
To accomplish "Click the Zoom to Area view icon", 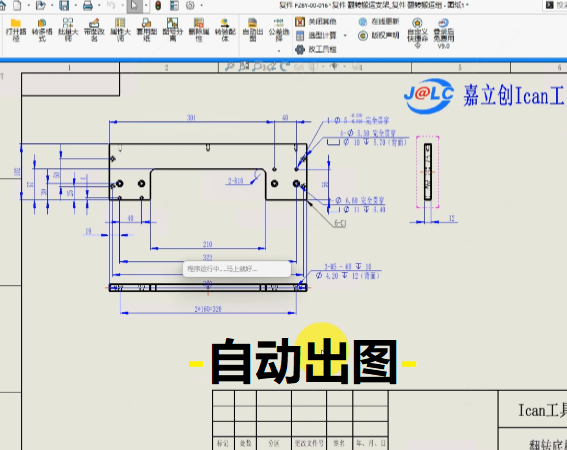I will (x=244, y=67).
